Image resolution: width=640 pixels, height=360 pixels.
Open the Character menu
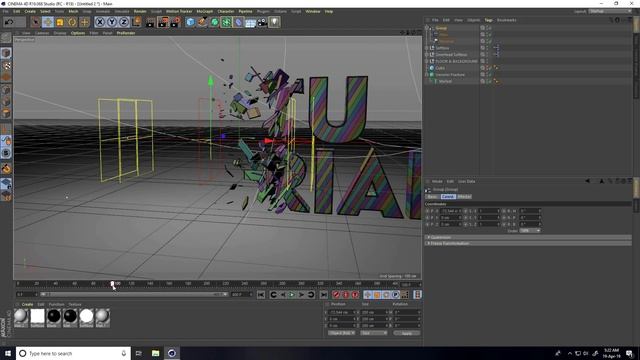click(x=226, y=11)
